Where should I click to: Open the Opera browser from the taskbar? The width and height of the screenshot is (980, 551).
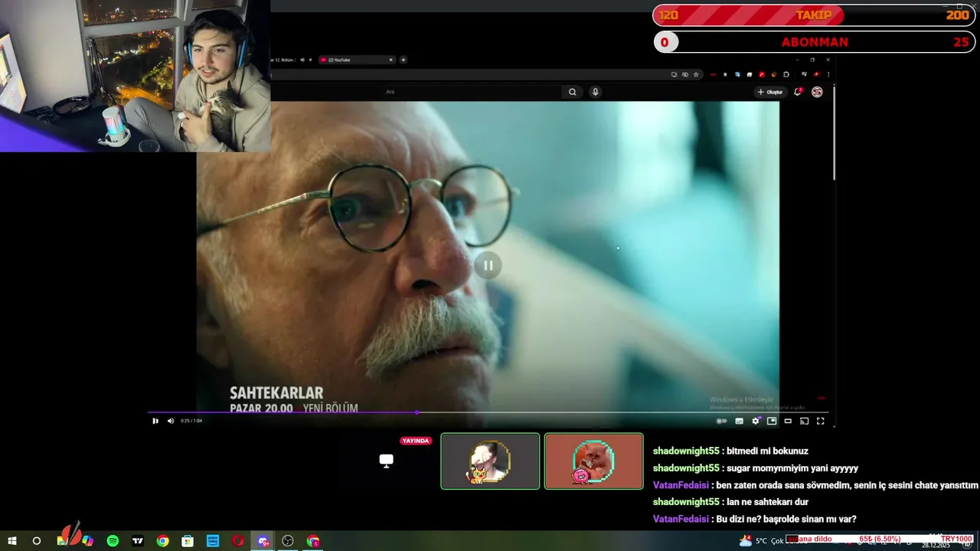238,541
